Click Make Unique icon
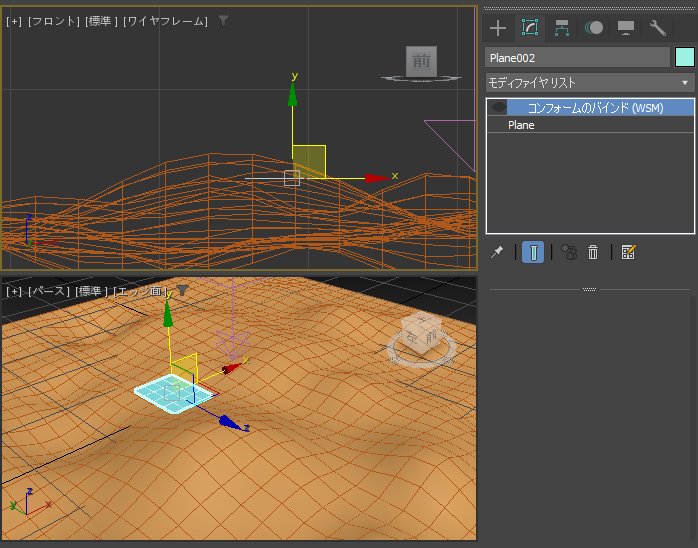 [569, 252]
